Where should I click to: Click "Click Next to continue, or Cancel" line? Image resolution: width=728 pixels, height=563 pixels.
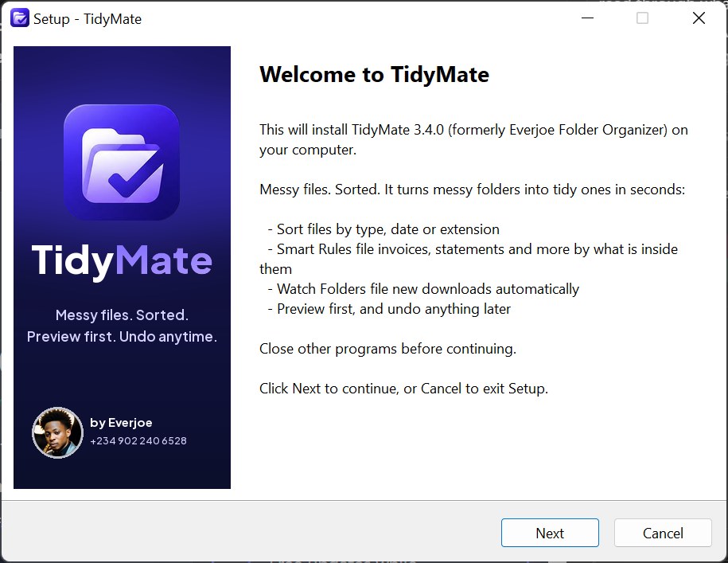tap(403, 389)
